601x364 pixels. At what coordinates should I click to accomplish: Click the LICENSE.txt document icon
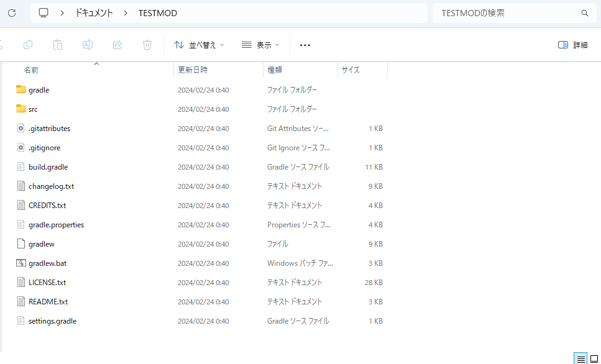tap(21, 283)
